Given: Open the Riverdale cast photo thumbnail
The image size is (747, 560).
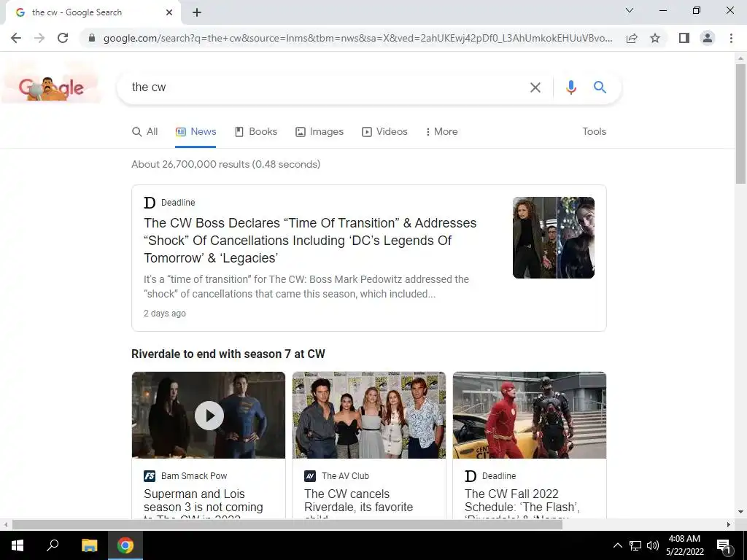Looking at the screenshot, I should coord(369,415).
